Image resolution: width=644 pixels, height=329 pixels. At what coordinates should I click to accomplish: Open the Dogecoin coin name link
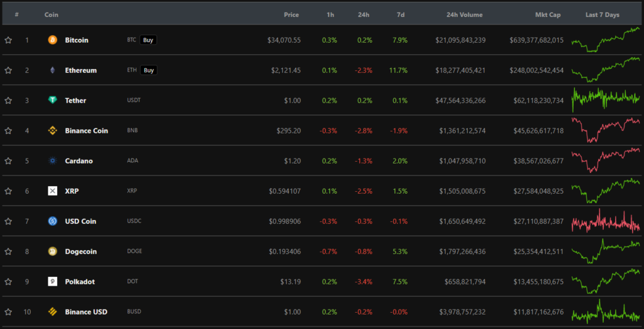[x=80, y=252]
